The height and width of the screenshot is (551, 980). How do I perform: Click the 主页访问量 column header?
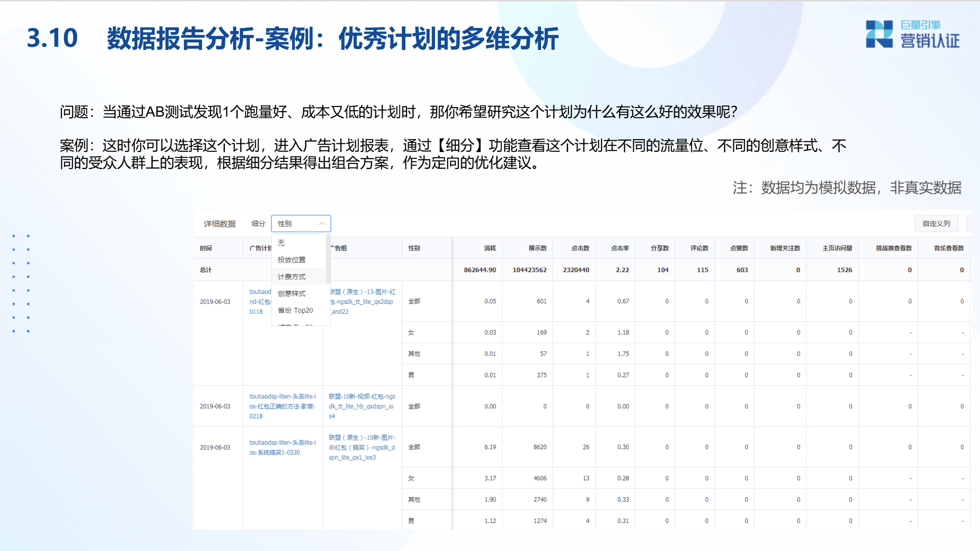(837, 248)
